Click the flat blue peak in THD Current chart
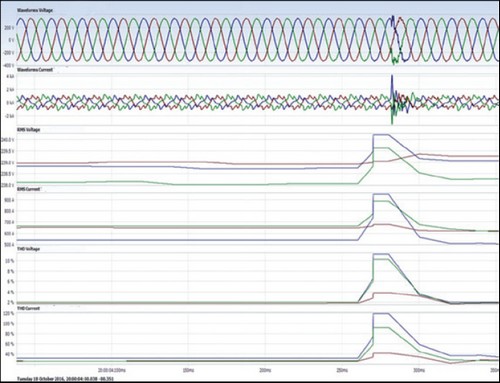This screenshot has width=500, height=383. pyautogui.click(x=381, y=314)
